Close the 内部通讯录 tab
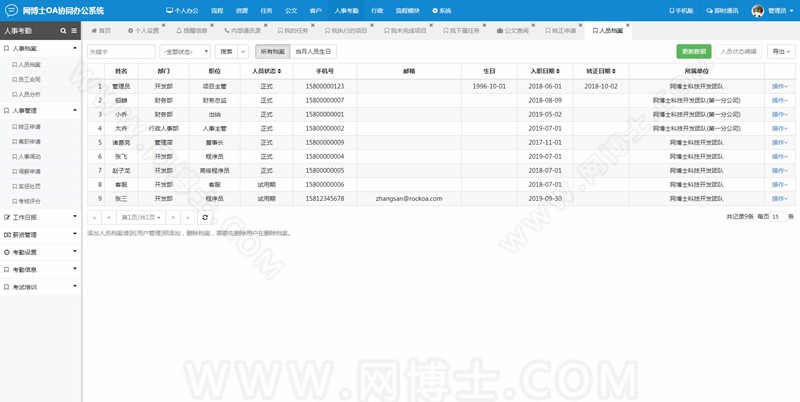 pyautogui.click(x=265, y=25)
